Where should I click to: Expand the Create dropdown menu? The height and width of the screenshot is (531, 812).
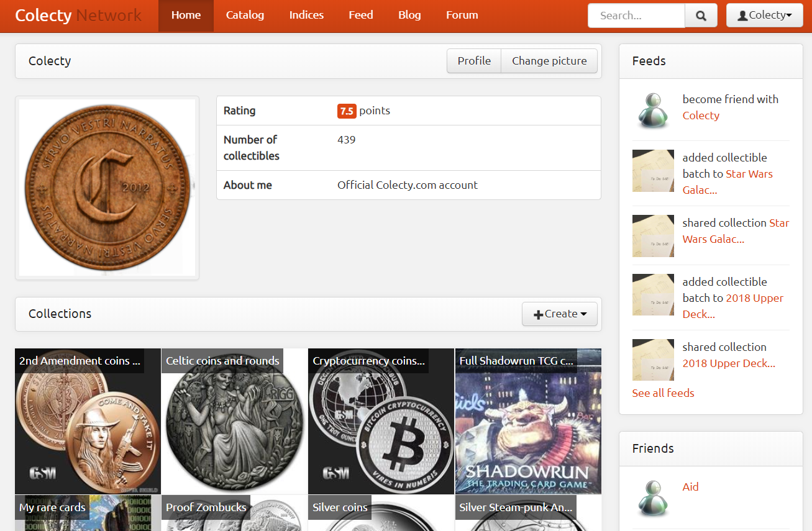click(560, 314)
